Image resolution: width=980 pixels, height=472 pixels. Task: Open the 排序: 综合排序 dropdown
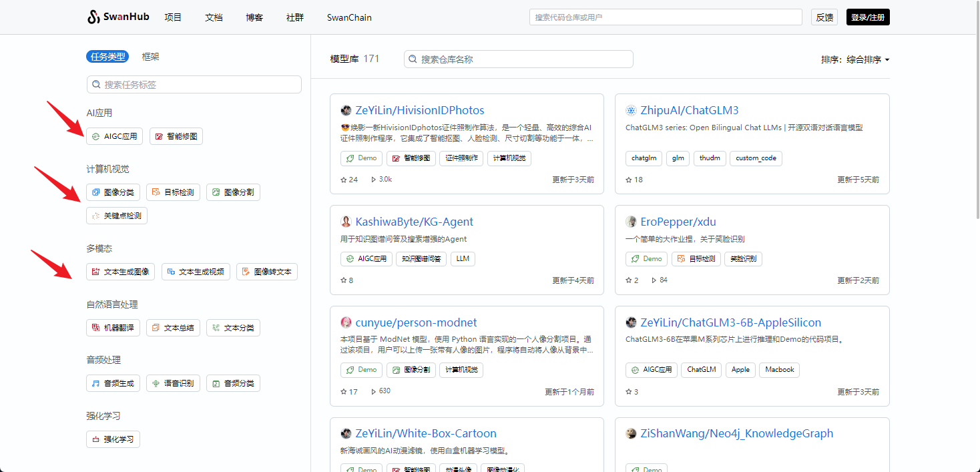tap(855, 59)
